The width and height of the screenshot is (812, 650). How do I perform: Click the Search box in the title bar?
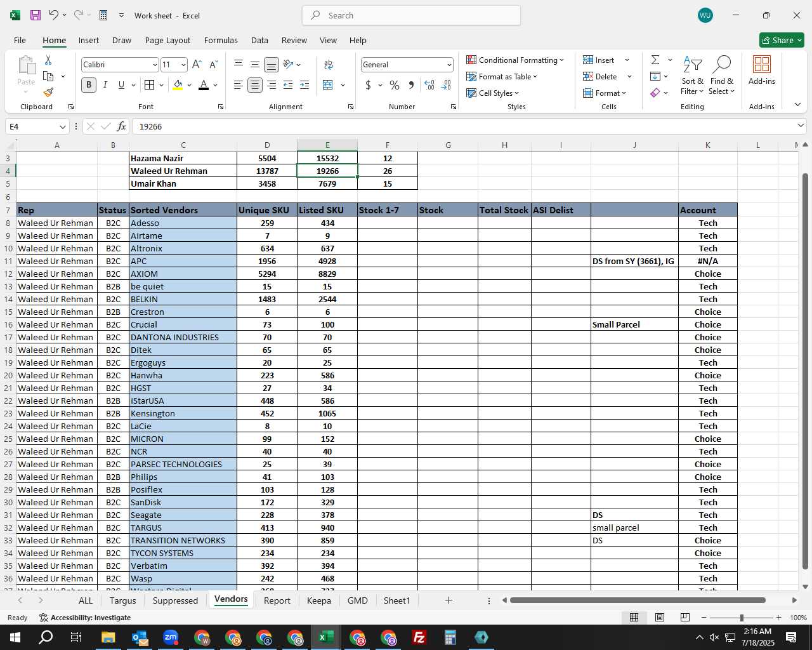click(x=412, y=15)
